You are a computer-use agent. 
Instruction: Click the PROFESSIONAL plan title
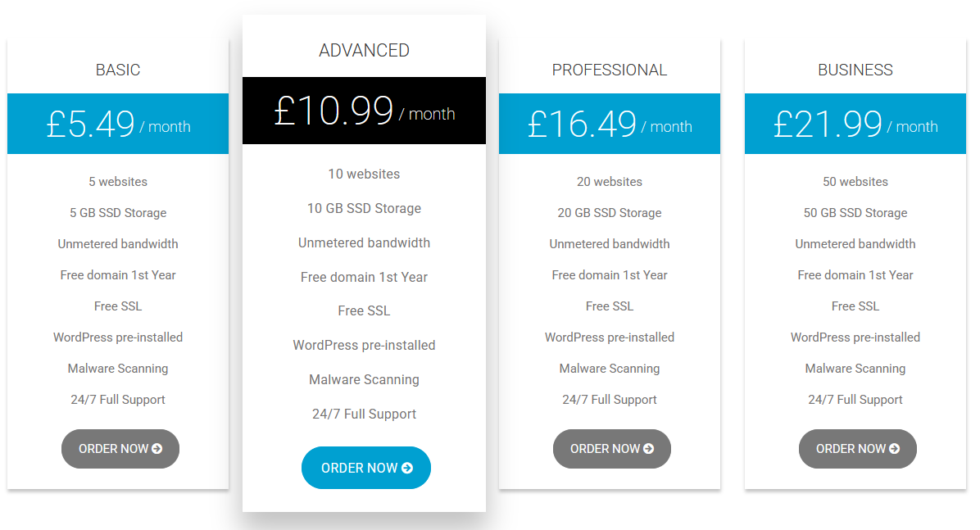click(x=610, y=70)
